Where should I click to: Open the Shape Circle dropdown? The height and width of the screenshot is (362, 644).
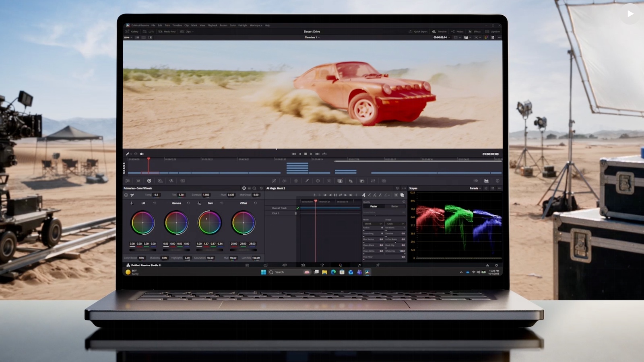point(395,224)
